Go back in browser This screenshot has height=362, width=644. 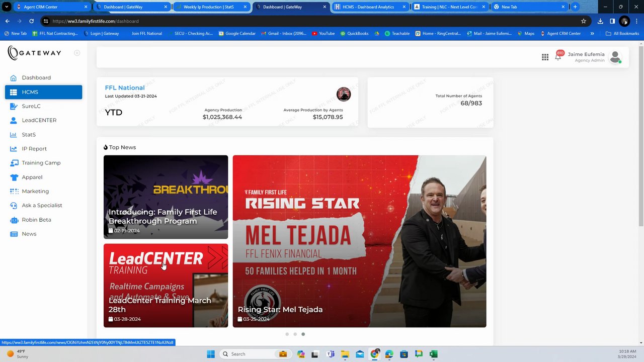pos(7,21)
